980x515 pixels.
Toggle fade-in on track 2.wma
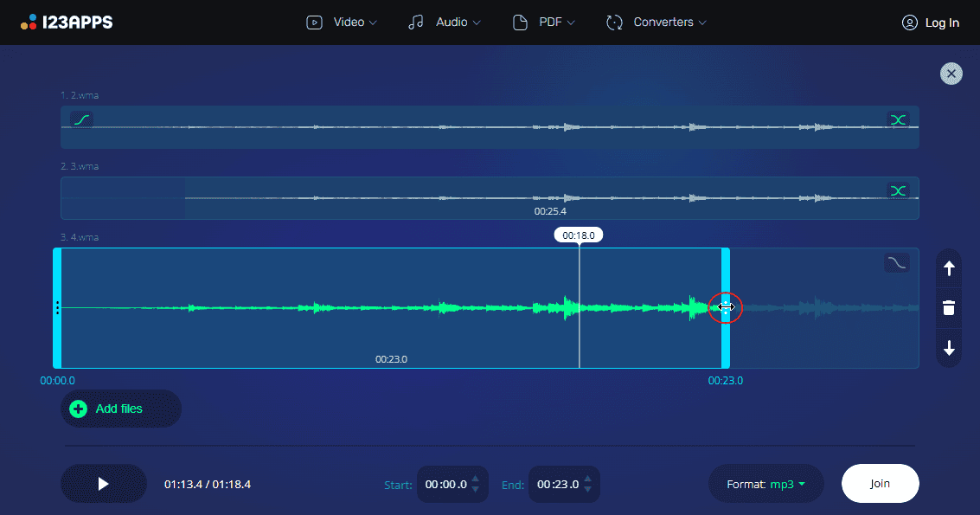point(81,119)
